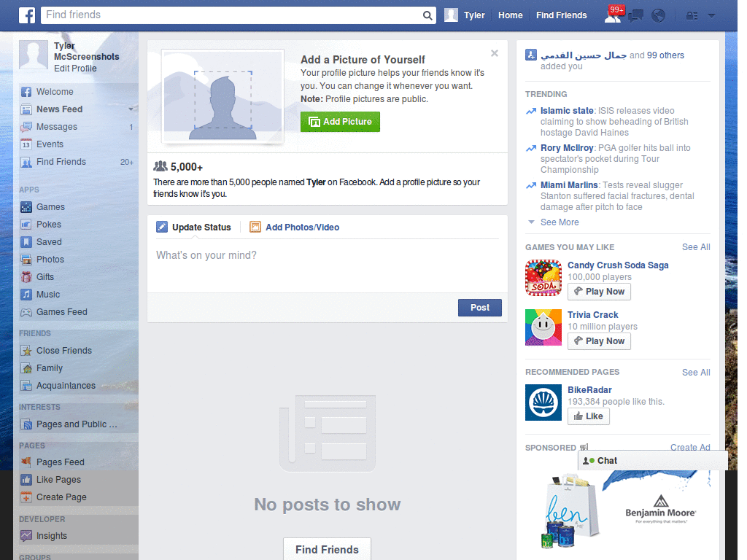747x560 pixels.
Task: Click Tyler McScreenshots profile name
Action: 86,51
